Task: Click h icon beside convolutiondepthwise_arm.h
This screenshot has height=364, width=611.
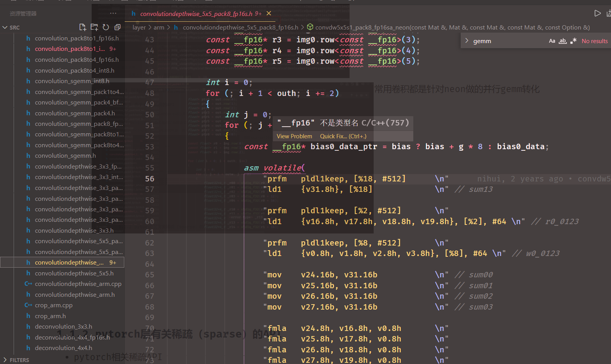Action: (x=28, y=294)
